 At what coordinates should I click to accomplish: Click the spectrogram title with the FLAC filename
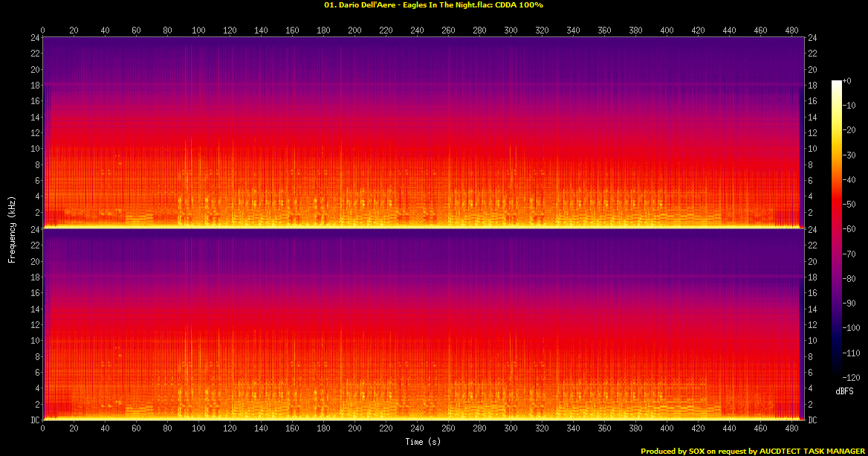tap(433, 5)
